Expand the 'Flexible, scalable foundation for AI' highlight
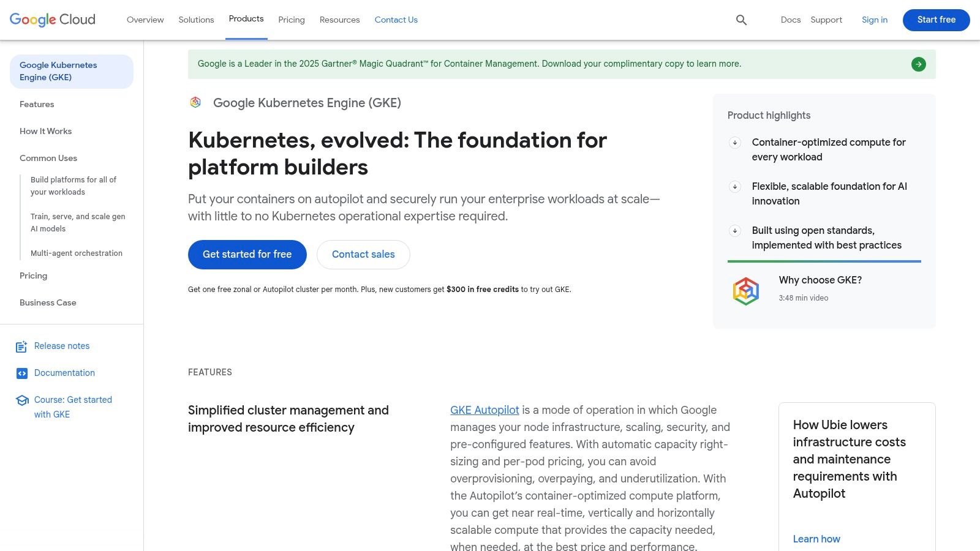The width and height of the screenshot is (980, 551). click(734, 187)
